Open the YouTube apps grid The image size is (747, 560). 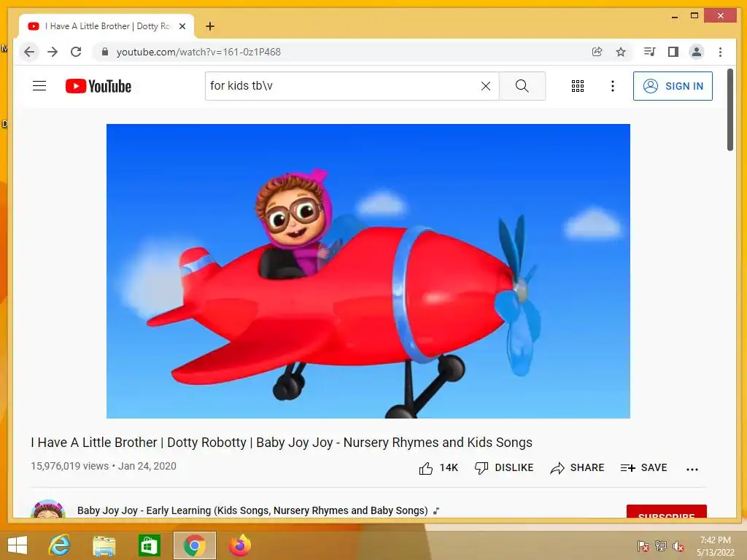coord(578,86)
